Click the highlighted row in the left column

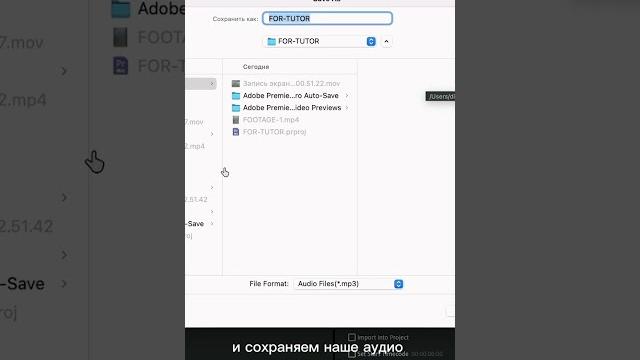point(200,84)
